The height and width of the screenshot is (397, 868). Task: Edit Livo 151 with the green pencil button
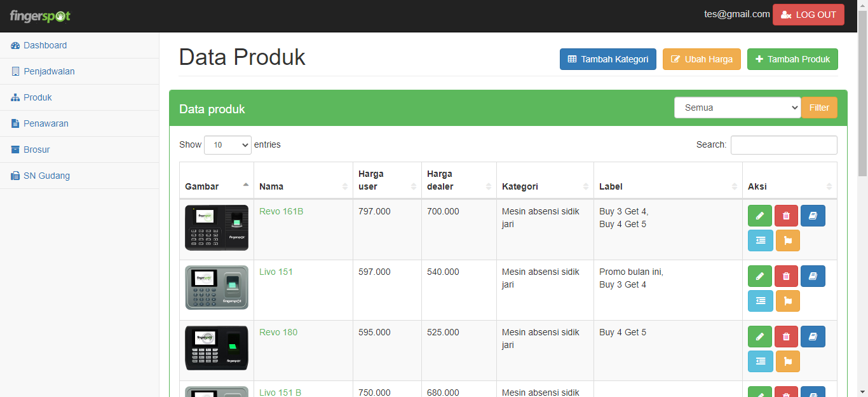click(760, 276)
